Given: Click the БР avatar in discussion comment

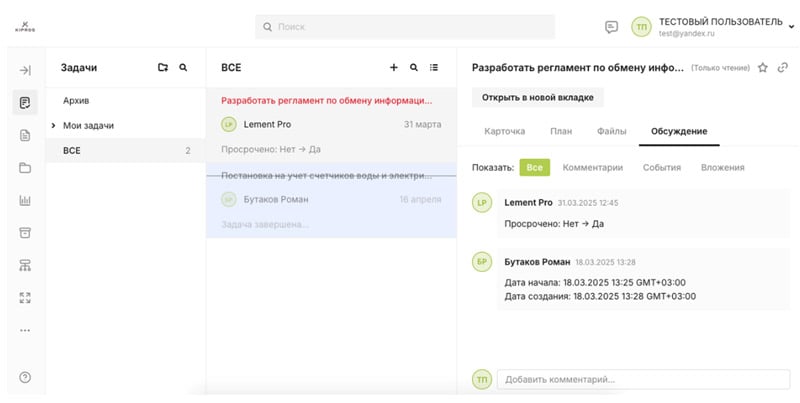Looking at the screenshot, I should point(482,262).
